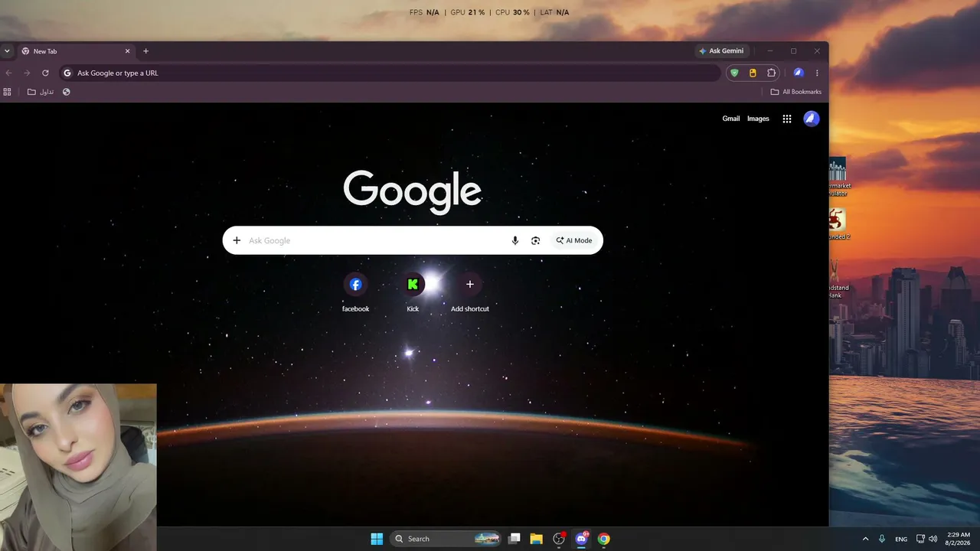Open the yellow extension icon in toolbar
This screenshot has width=980, height=551.
point(753,73)
